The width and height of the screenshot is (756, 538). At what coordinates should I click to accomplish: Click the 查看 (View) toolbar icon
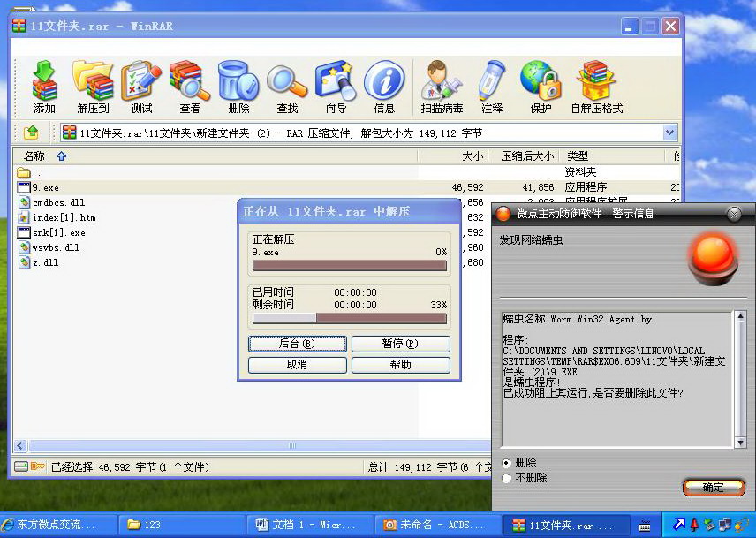(x=190, y=87)
